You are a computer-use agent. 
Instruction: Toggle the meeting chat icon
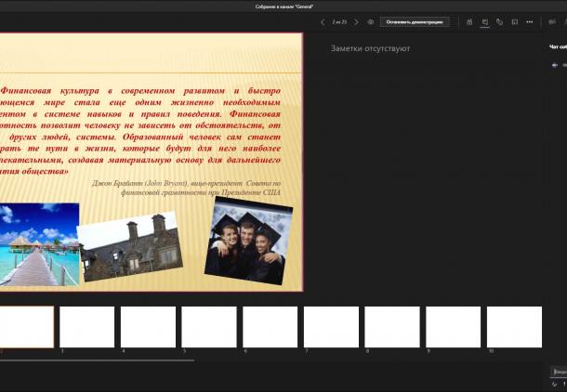[x=484, y=21]
